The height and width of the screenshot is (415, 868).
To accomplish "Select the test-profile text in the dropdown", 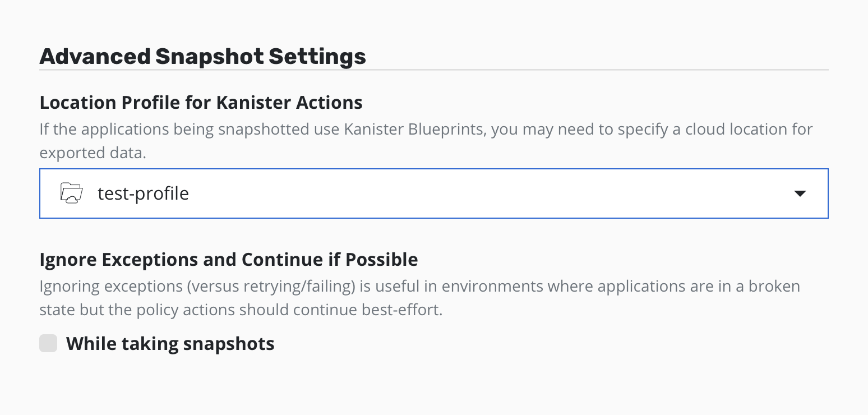I will 143,193.
